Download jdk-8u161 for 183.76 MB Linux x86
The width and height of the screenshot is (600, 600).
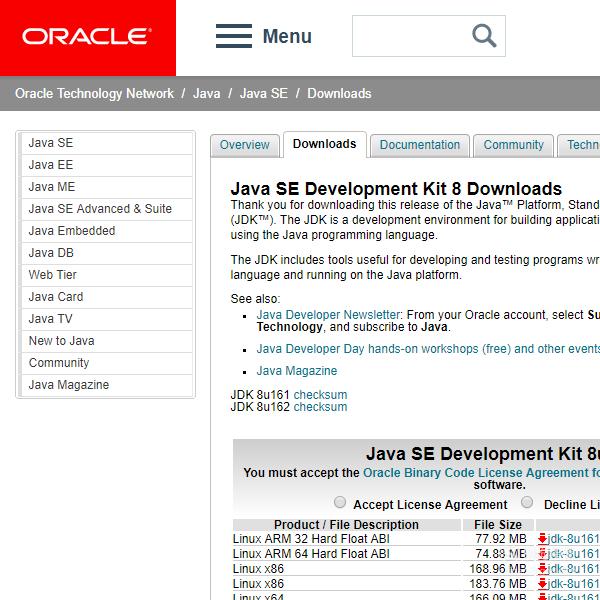point(574,584)
